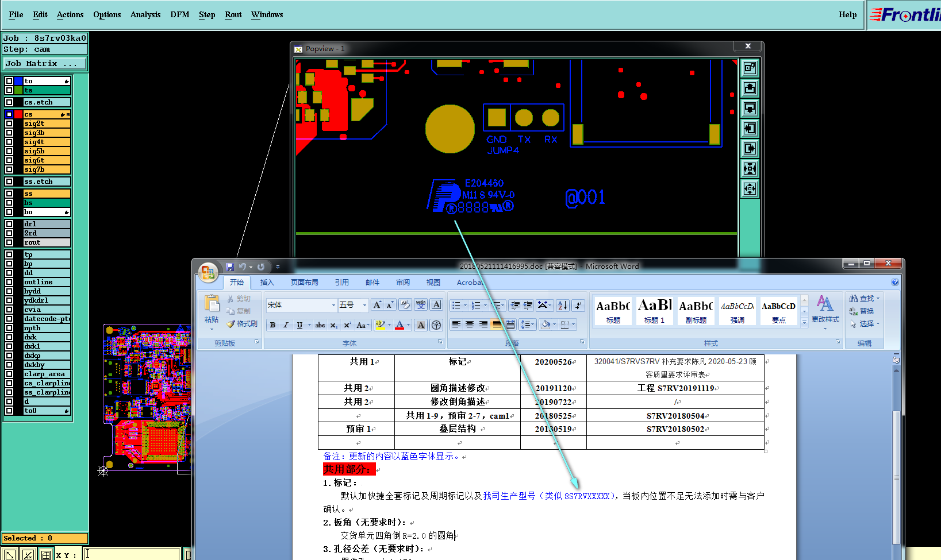Click the 选择 select button
The height and width of the screenshot is (560, 941).
tap(864, 324)
